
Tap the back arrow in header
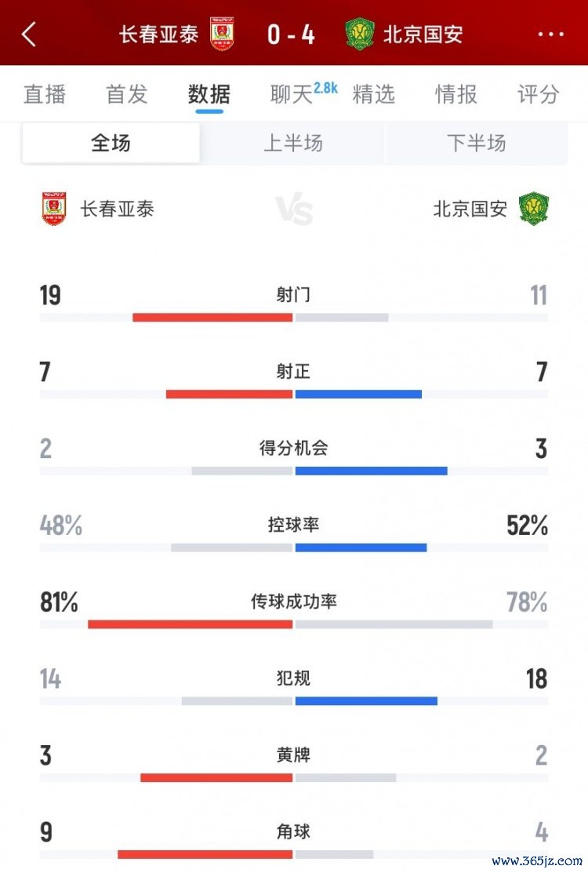pyautogui.click(x=29, y=35)
